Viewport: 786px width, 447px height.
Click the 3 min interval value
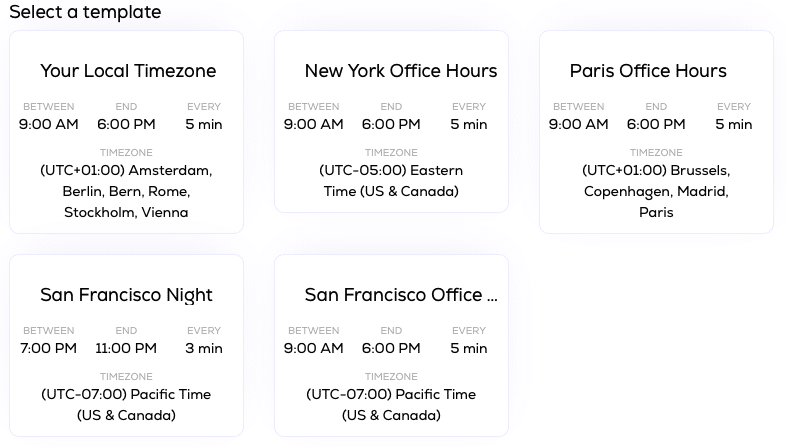(x=204, y=348)
